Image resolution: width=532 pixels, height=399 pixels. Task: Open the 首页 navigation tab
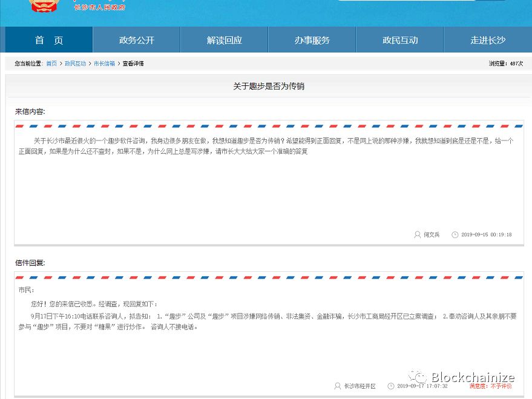coord(49,40)
